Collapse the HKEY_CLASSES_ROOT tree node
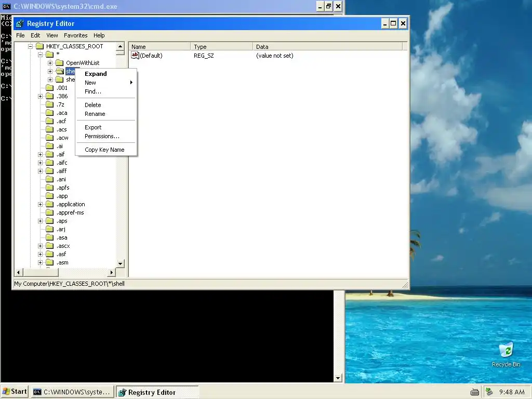 (x=30, y=46)
